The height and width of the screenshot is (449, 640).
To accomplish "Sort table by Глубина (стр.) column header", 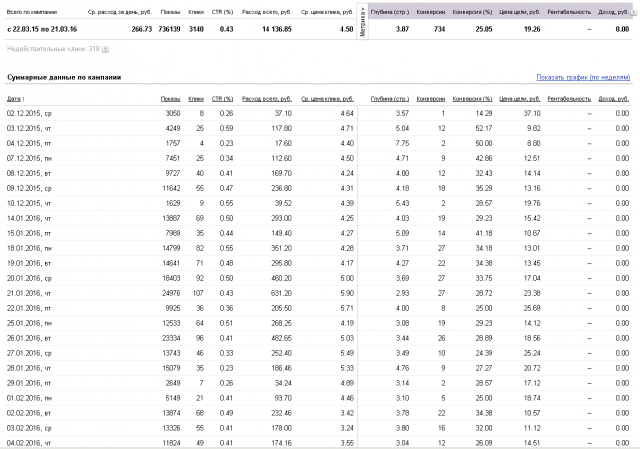I will (390, 99).
